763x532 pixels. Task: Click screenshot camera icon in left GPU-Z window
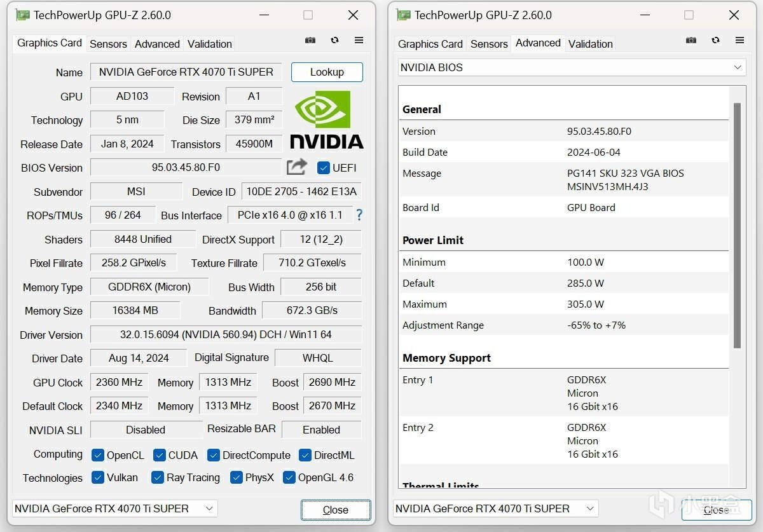click(x=310, y=40)
